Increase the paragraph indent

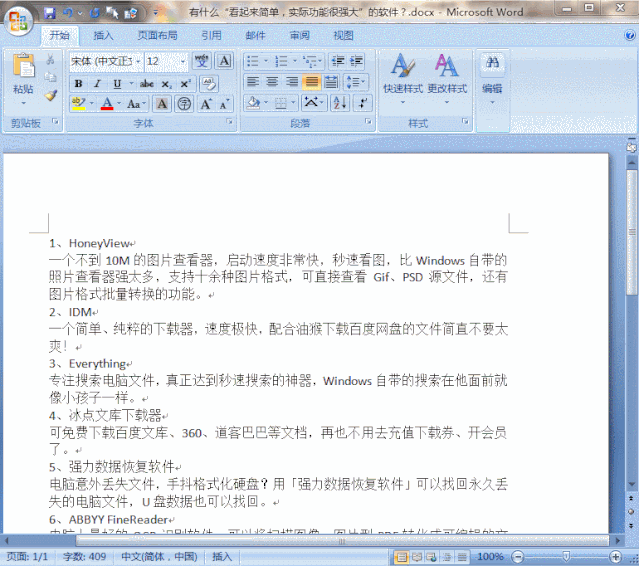point(356,61)
